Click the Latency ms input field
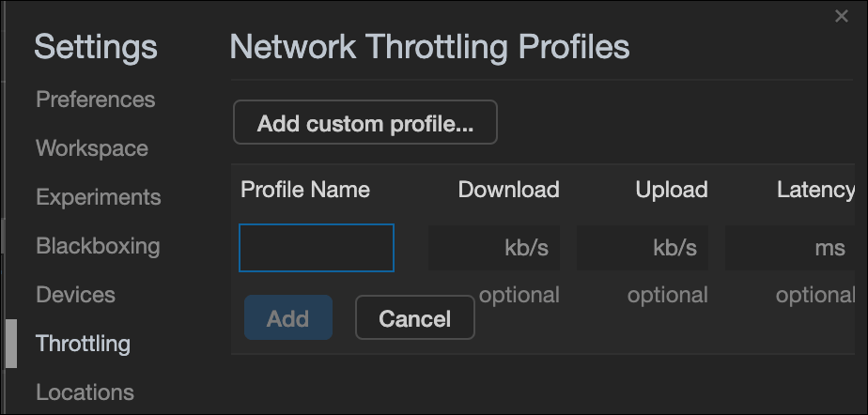868x415 pixels. pos(789,248)
